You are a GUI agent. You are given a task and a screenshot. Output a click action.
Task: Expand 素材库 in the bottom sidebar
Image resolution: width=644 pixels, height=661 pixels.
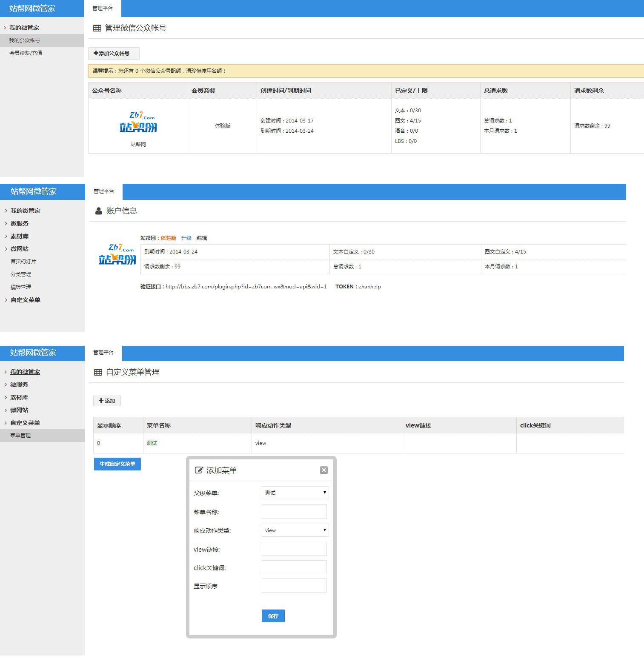(19, 397)
